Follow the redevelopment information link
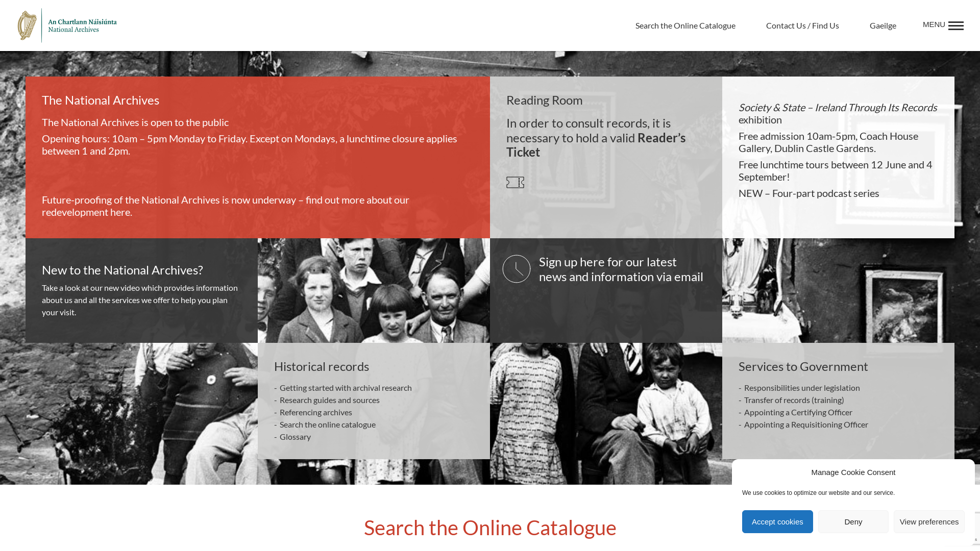 (x=226, y=206)
